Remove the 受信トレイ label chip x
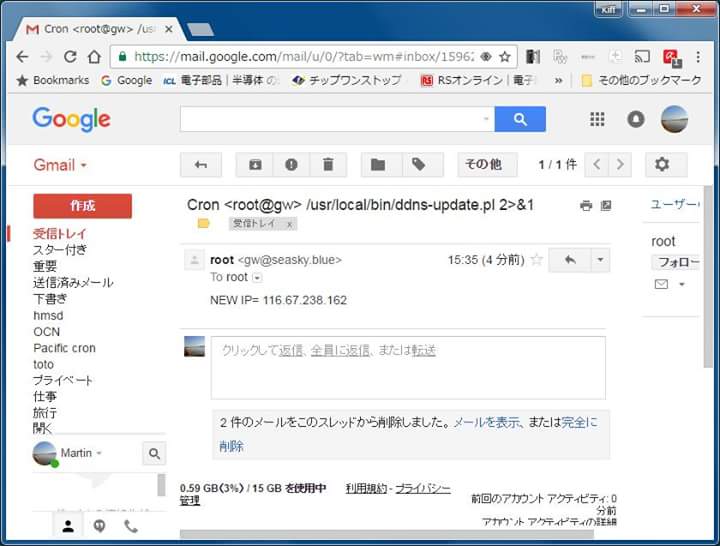 pyautogui.click(x=289, y=224)
